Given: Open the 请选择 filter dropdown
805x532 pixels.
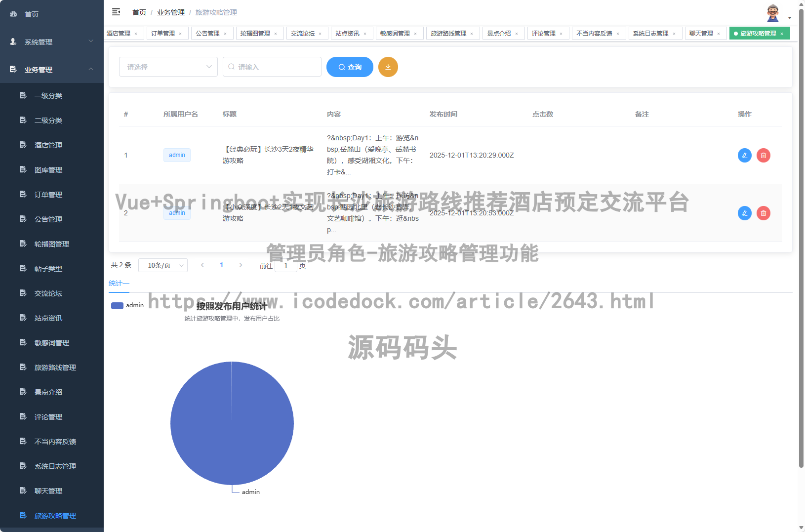Looking at the screenshot, I should 168,67.
